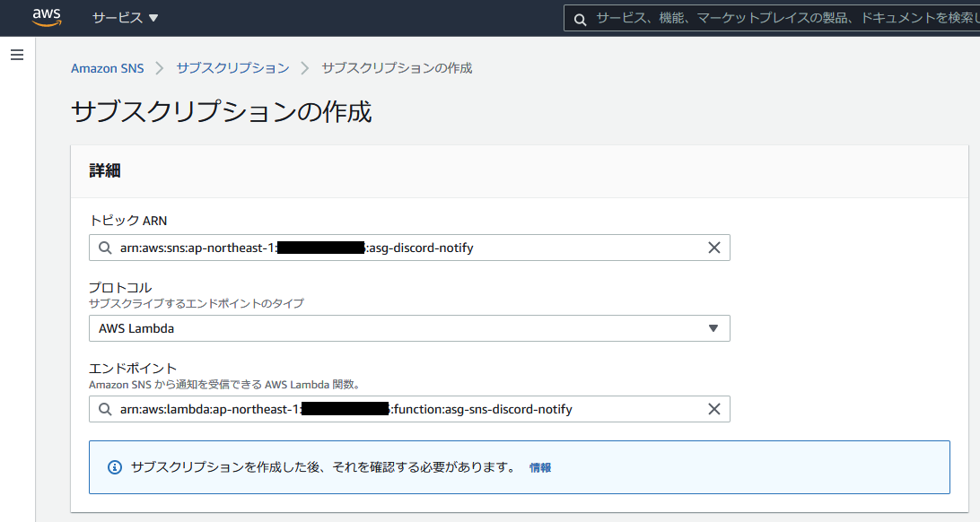Expand the サービス services menu
The height and width of the screenshot is (522, 980).
click(x=125, y=18)
